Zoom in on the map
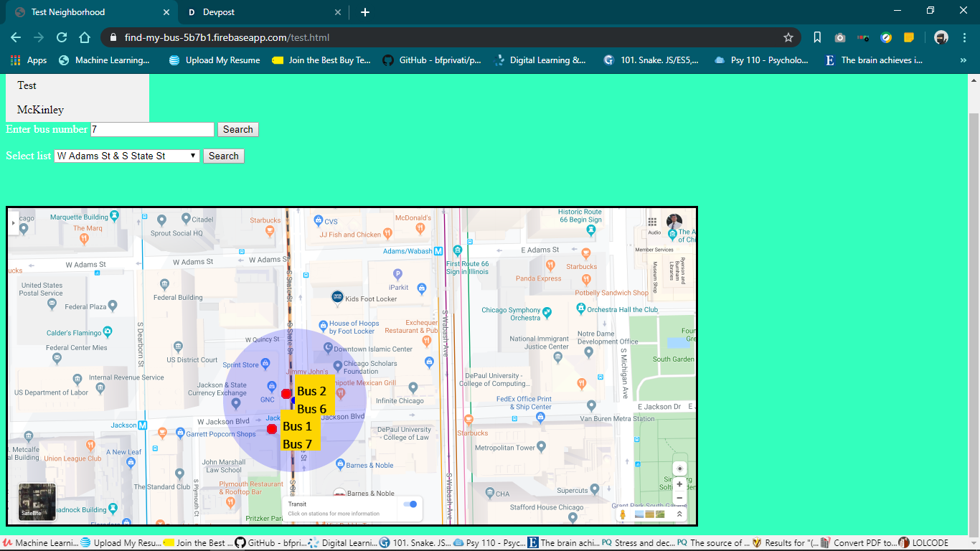 pyautogui.click(x=679, y=484)
